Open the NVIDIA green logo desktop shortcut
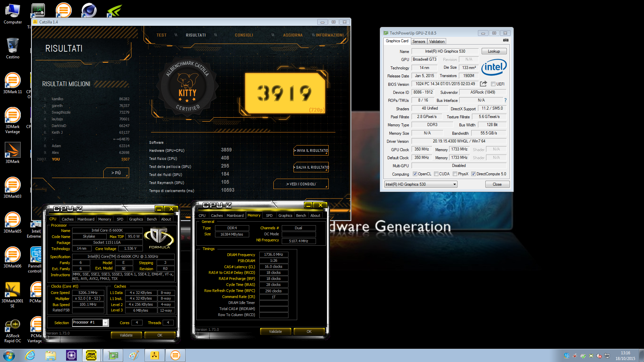This screenshot has width=644, height=362. click(x=114, y=10)
